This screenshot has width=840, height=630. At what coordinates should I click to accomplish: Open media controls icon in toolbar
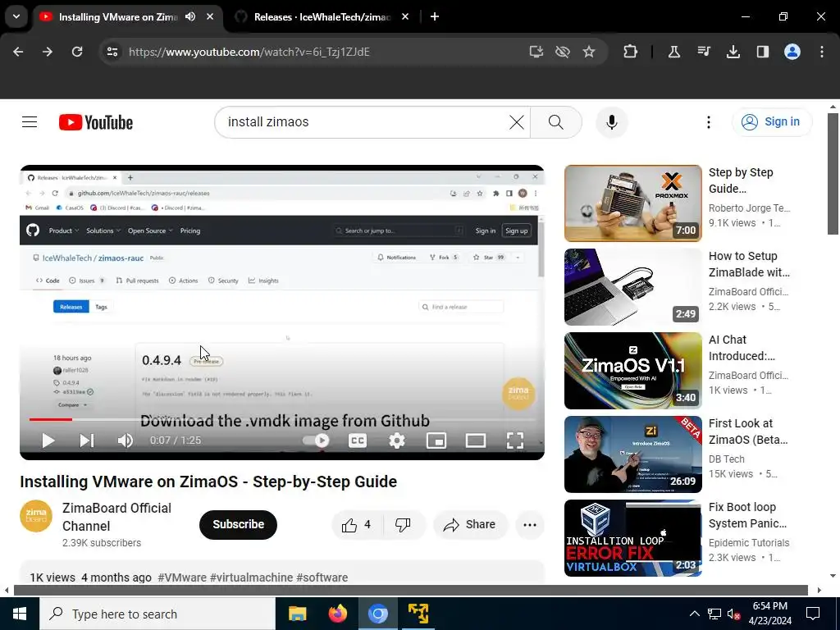[703, 52]
